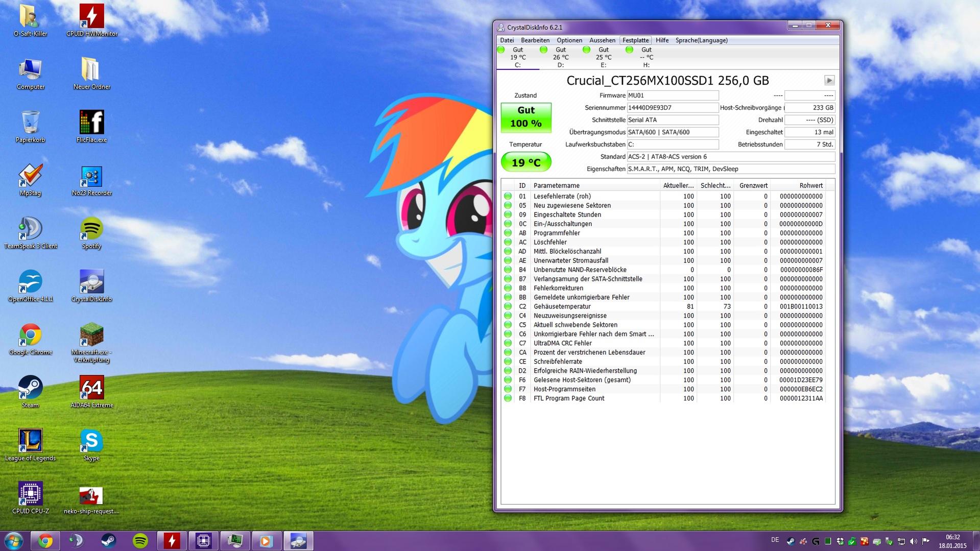Click volume speaker icon in tray

click(x=914, y=541)
